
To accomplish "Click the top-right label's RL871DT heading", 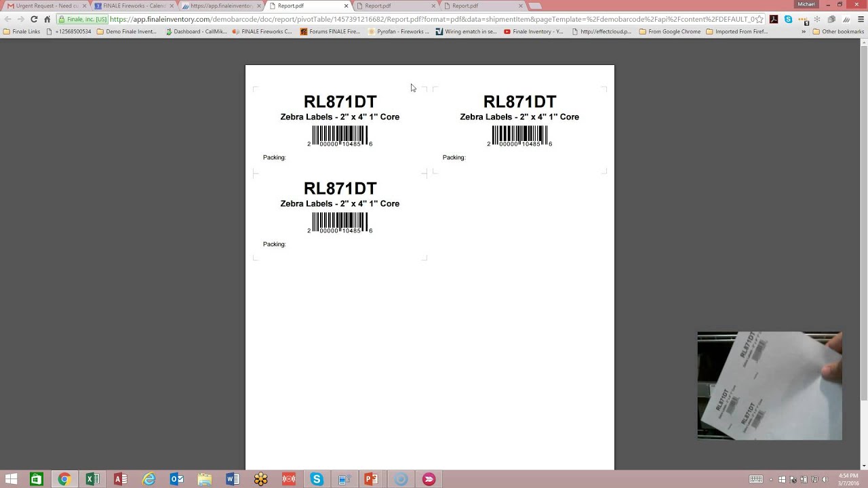I will click(519, 102).
